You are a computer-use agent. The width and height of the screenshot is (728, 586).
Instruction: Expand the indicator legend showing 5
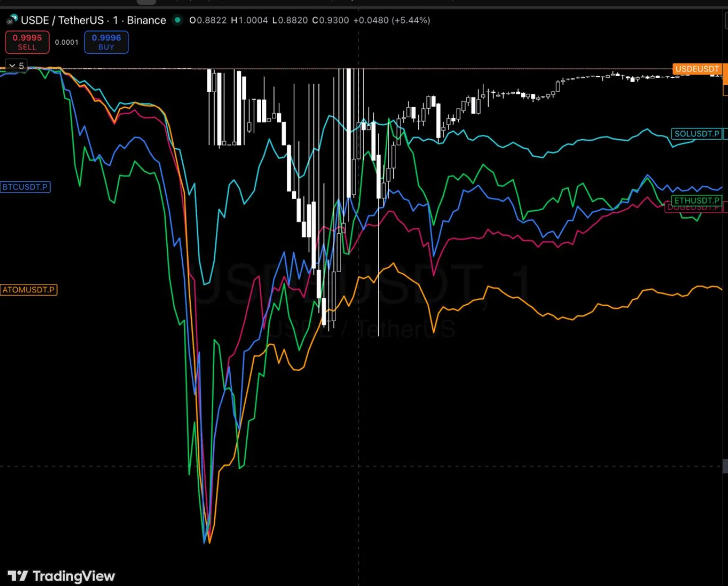pos(16,66)
